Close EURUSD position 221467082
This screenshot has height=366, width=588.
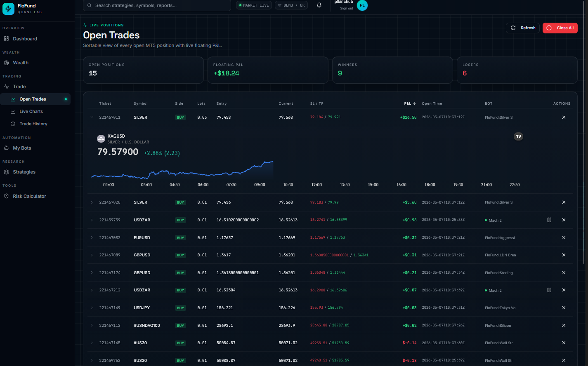564,238
